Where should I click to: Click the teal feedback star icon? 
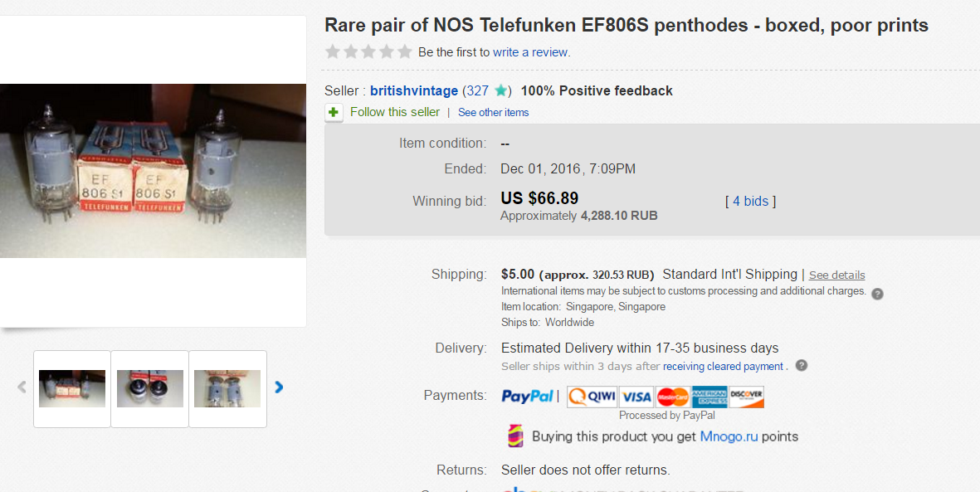coord(501,91)
